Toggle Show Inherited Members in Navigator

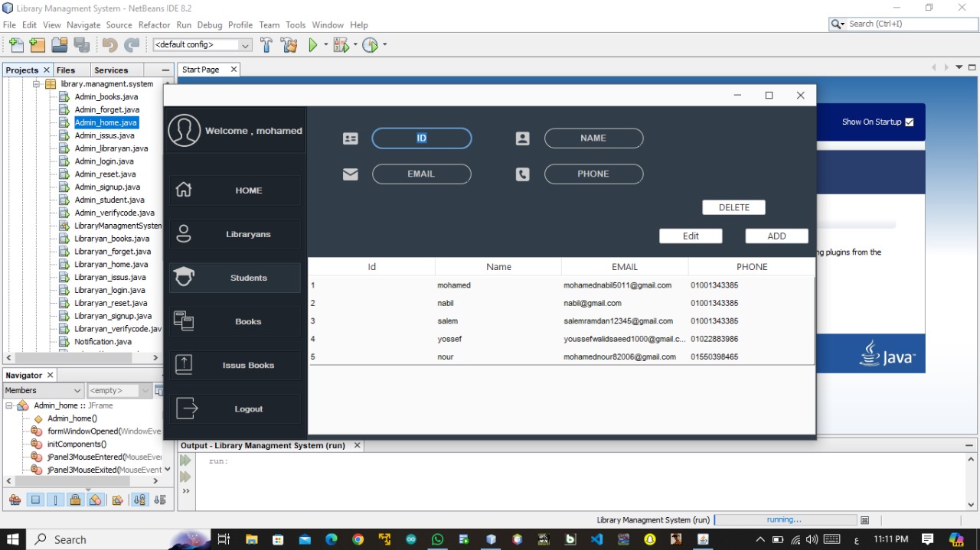15,500
